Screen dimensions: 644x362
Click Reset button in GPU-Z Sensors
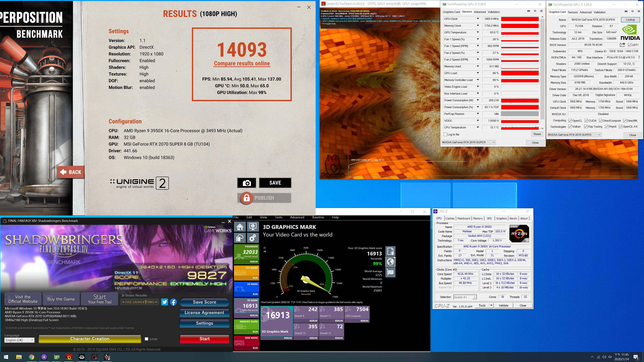(537, 134)
